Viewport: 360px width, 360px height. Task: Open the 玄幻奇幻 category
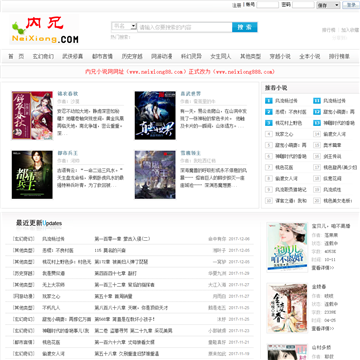point(43,56)
